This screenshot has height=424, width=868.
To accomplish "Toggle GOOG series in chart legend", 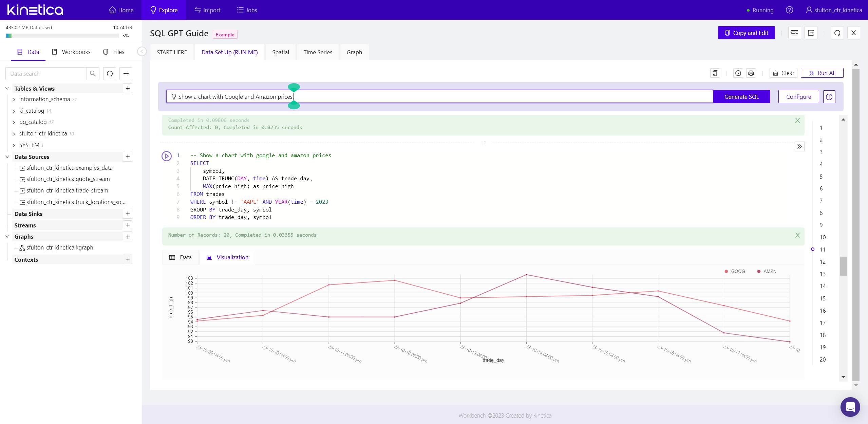I will (734, 271).
